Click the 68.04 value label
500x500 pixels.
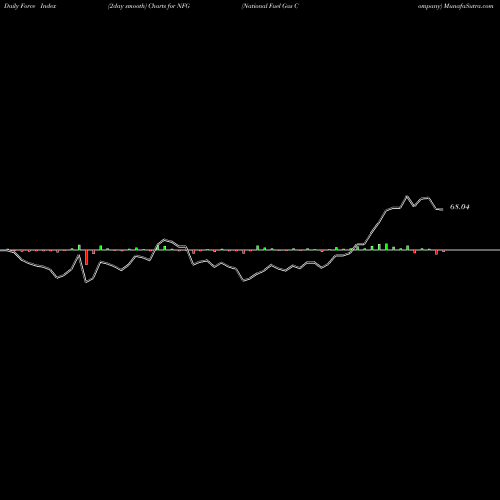(460, 207)
